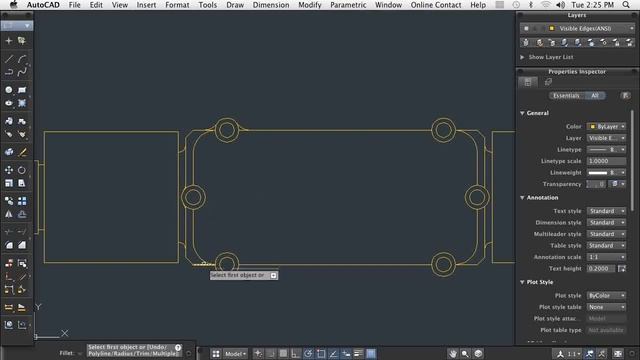Select the Fillet tool

coord(9,245)
